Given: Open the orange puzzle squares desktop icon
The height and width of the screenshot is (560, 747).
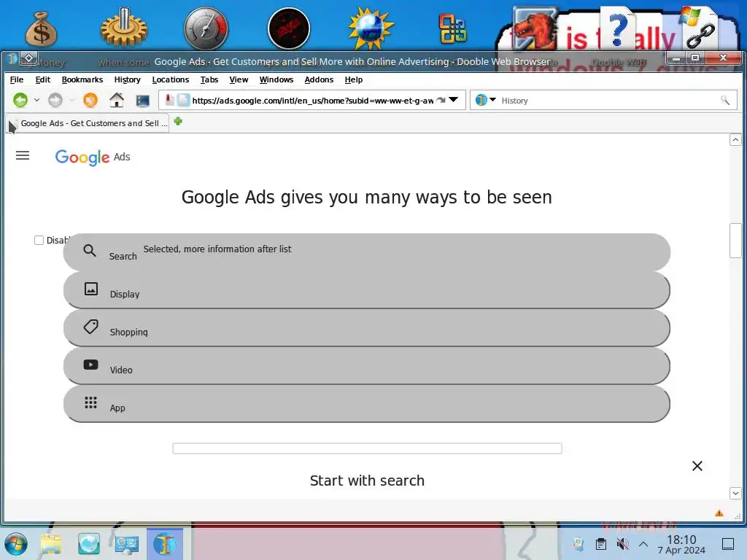Looking at the screenshot, I should coord(452,28).
